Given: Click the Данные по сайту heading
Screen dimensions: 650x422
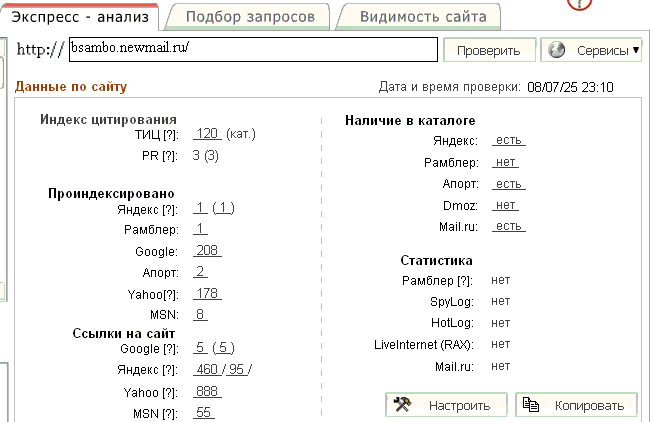Looking at the screenshot, I should 71,87.
